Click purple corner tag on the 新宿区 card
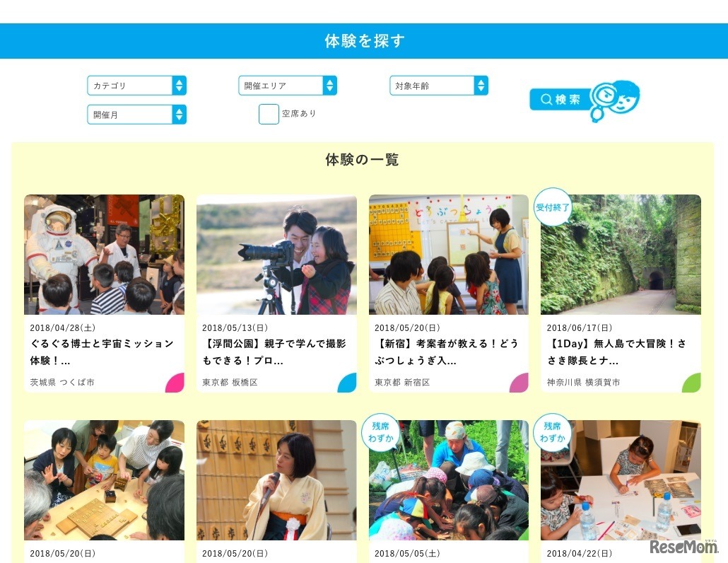728x563 pixels. pos(519,383)
